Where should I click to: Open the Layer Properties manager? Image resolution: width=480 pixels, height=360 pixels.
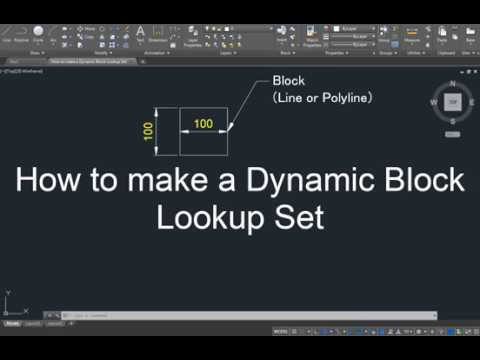193,37
